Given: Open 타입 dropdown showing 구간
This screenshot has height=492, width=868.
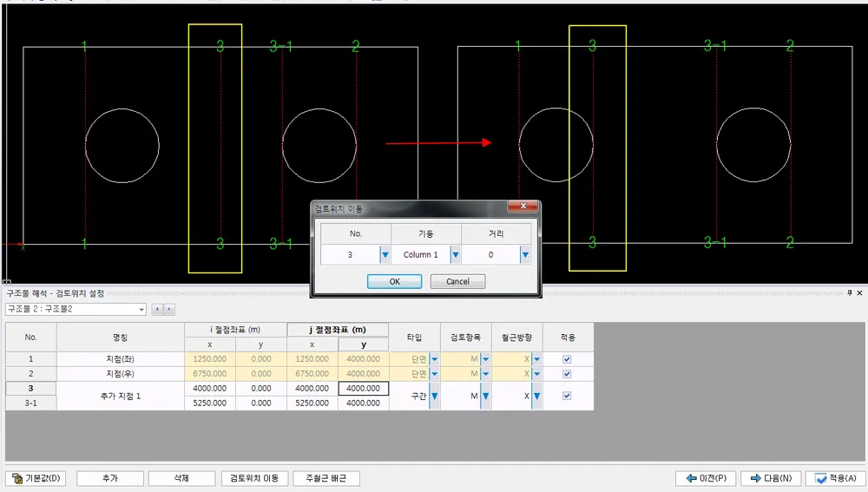Looking at the screenshot, I should pyautogui.click(x=435, y=396).
